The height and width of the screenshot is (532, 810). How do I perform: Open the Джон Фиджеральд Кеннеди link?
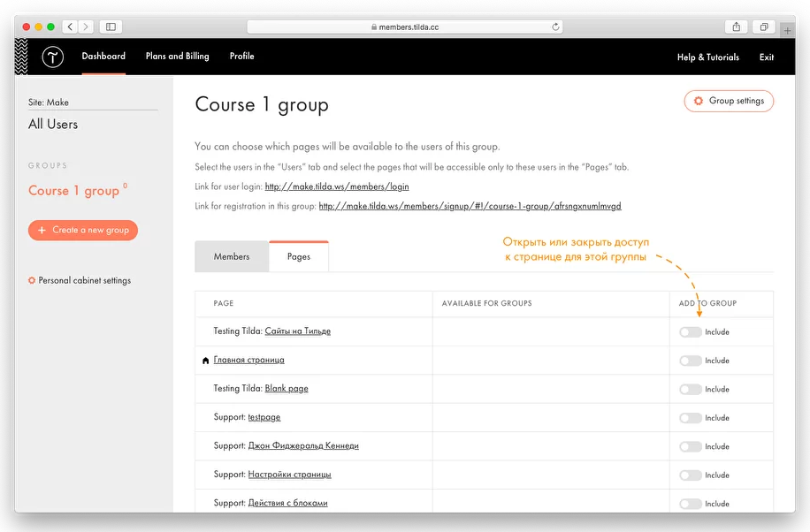tap(303, 445)
